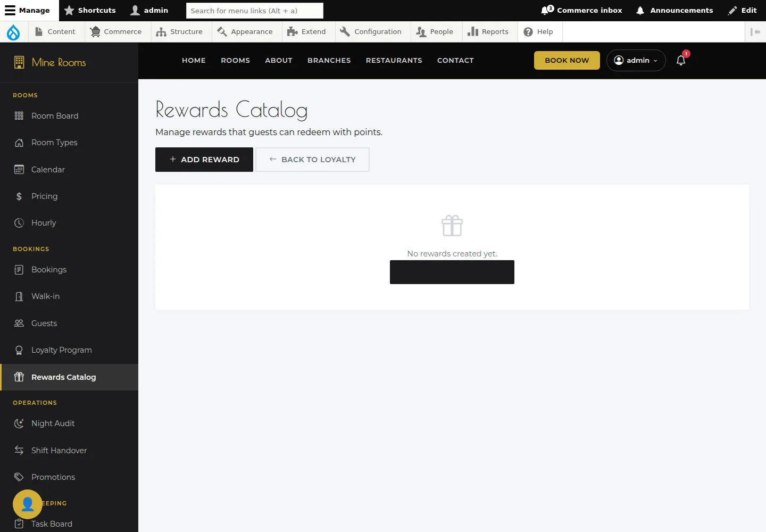Open Hourly in the sidebar
766x532 pixels.
(x=69, y=223)
